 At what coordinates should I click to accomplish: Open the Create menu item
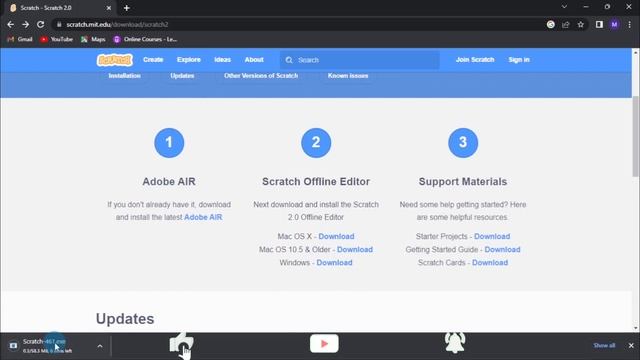pyautogui.click(x=153, y=60)
